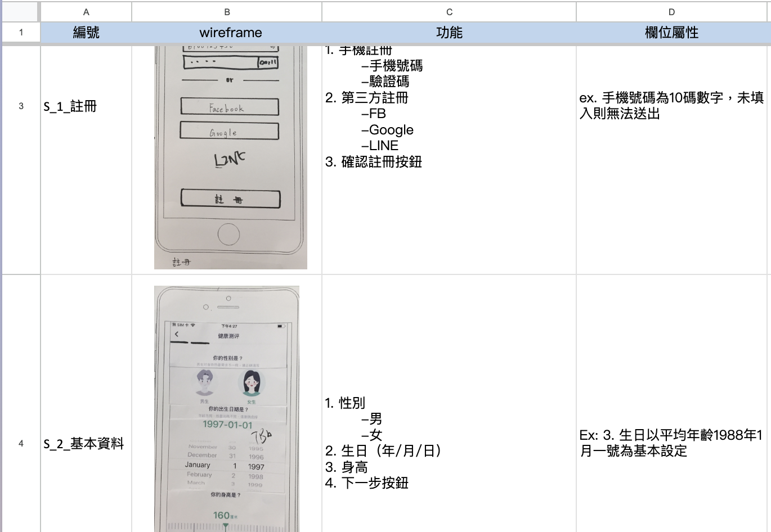Click the select-all corner box
The image size is (771, 532).
(x=21, y=12)
